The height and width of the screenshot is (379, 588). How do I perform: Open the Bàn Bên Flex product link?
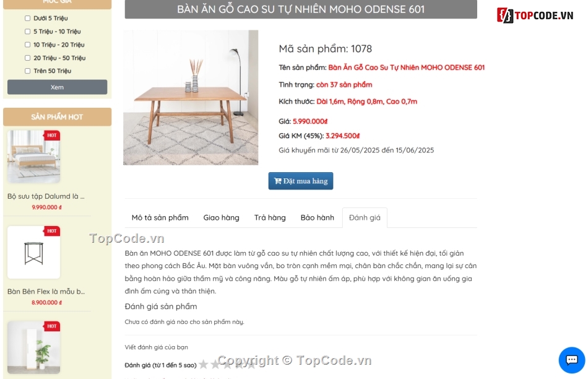point(46,292)
